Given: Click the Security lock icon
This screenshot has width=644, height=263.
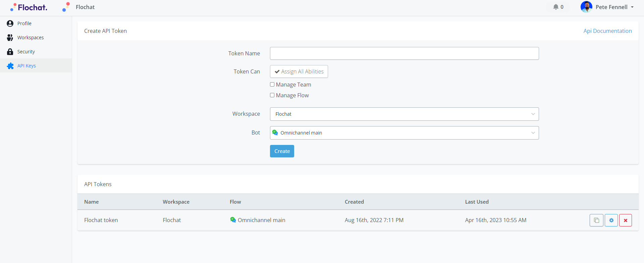Looking at the screenshot, I should (x=10, y=52).
